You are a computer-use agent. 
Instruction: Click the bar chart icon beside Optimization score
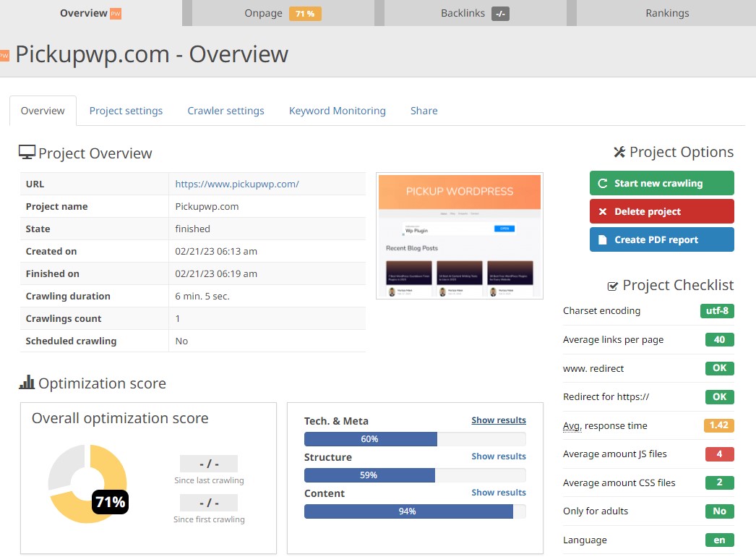pyautogui.click(x=27, y=382)
